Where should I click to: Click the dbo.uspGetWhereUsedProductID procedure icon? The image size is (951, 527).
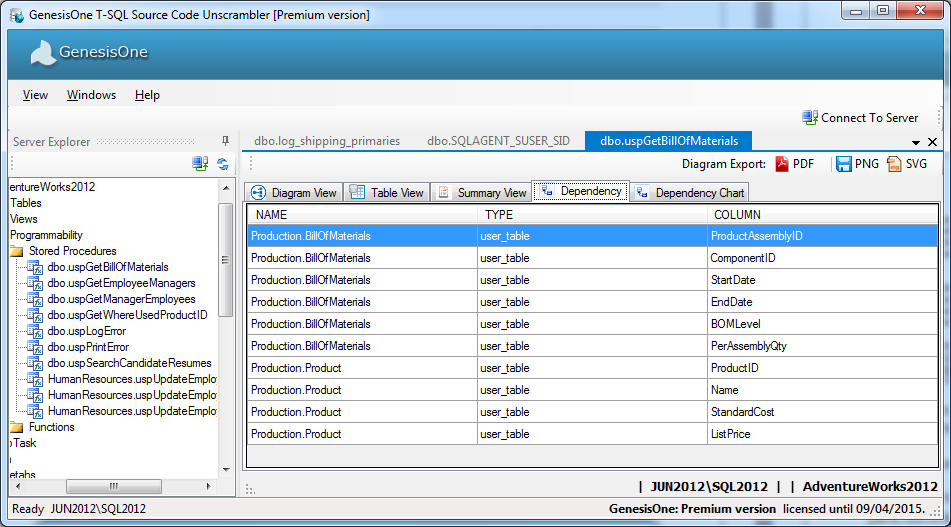pyautogui.click(x=35, y=315)
